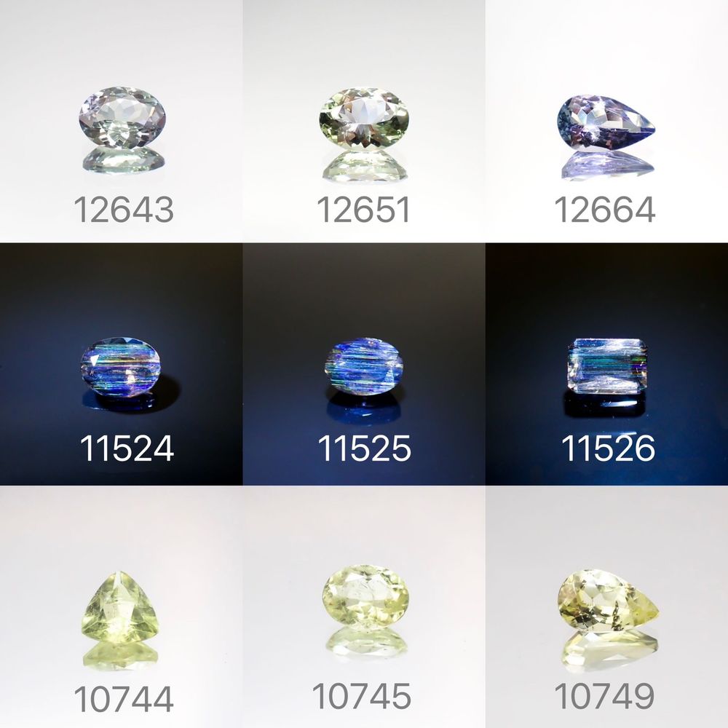Viewport: 728px width, 728px height.
Task: Select the rectangular emerald-cut gem above 11526
Action: coord(607,366)
